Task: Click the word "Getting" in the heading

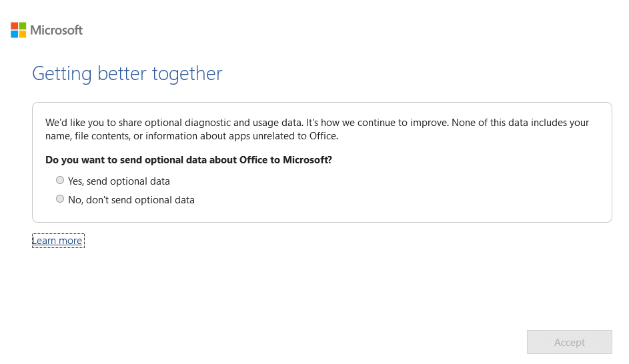Action: [x=62, y=73]
